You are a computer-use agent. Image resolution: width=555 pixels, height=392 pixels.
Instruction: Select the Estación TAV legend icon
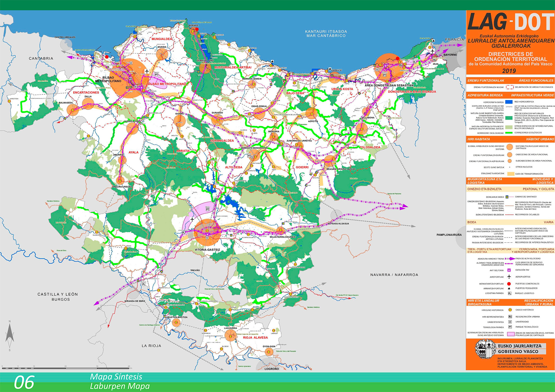509,270
